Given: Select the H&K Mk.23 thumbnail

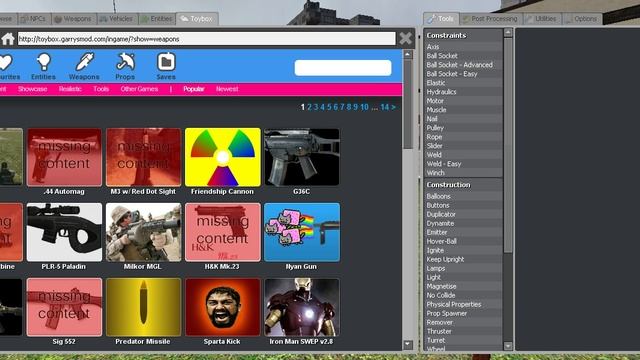Looking at the screenshot, I should [222, 232].
